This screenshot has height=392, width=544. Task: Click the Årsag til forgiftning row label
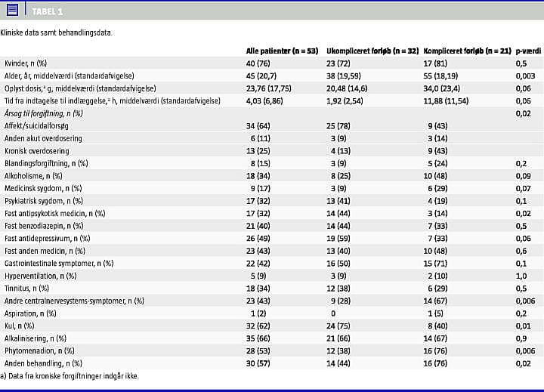(x=43, y=113)
